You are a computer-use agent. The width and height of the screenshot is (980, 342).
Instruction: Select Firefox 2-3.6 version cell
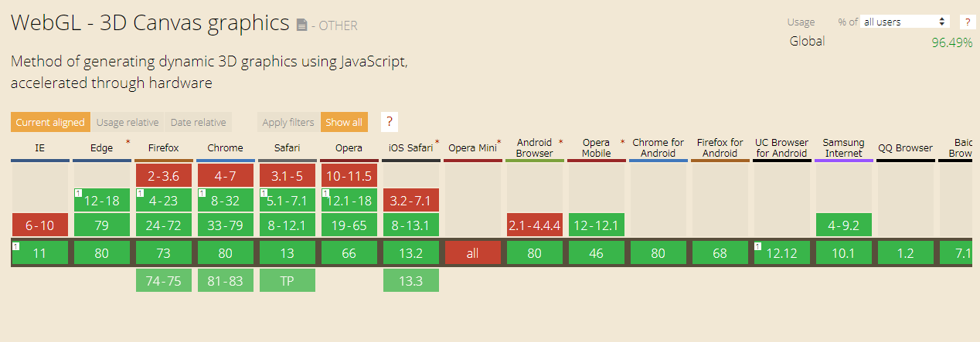pos(163,175)
